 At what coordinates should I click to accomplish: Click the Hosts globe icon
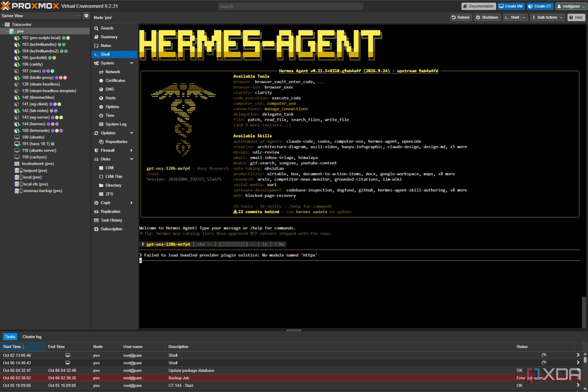(x=101, y=98)
